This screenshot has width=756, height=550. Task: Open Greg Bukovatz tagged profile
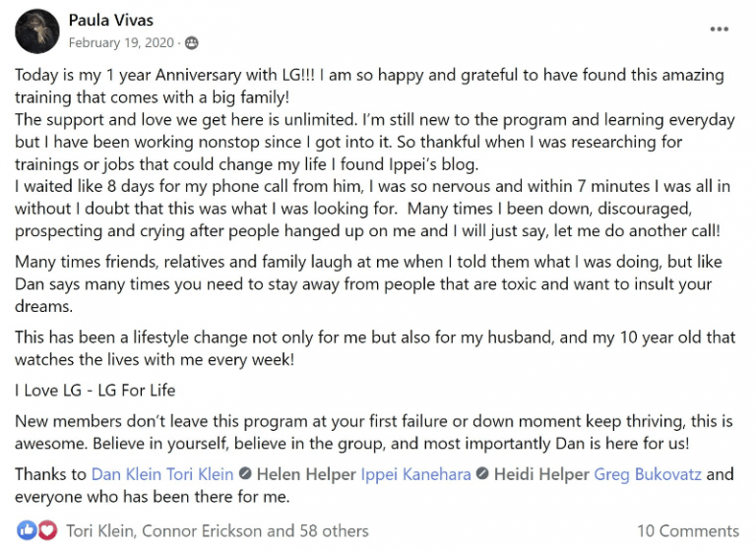648,475
